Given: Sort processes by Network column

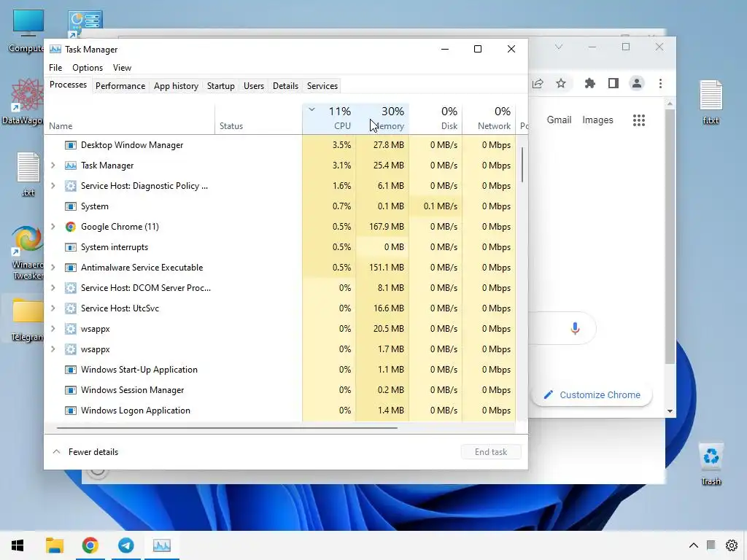Looking at the screenshot, I should pyautogui.click(x=489, y=118).
